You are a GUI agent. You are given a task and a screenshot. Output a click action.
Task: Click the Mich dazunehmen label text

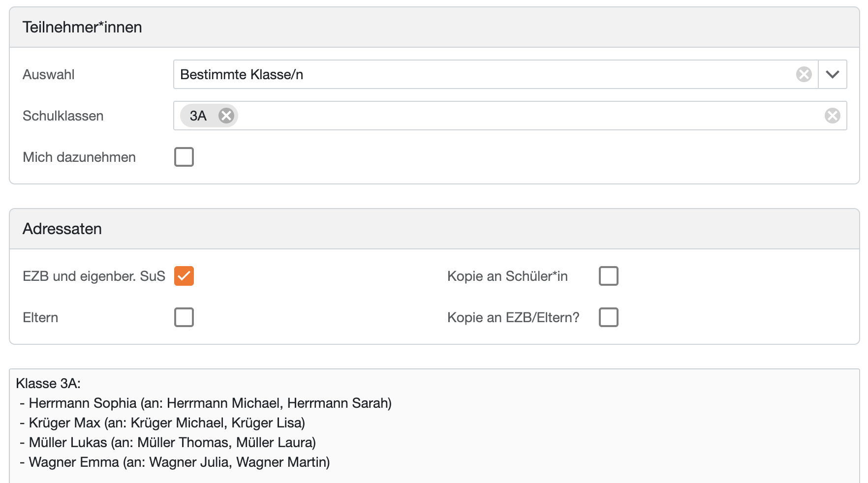pos(79,157)
